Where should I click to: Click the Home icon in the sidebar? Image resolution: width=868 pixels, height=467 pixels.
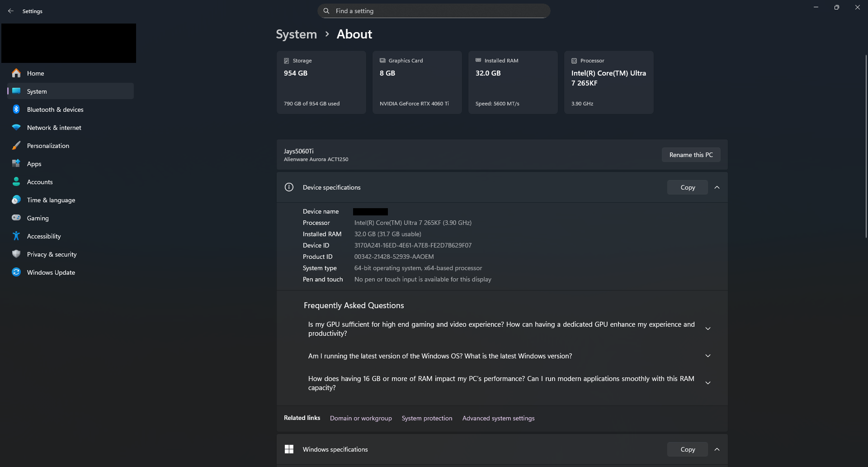click(x=16, y=73)
